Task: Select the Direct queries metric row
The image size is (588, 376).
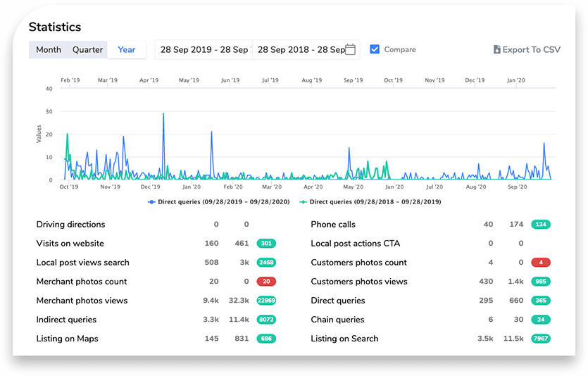Action: coord(338,301)
